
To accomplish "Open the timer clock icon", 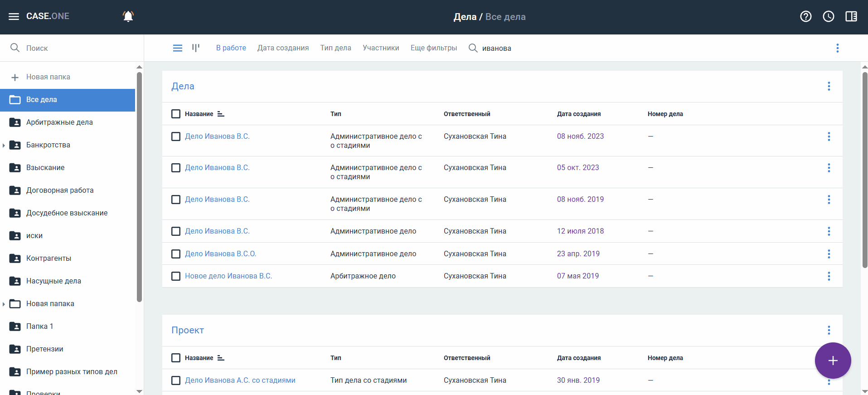I will 829,16.
